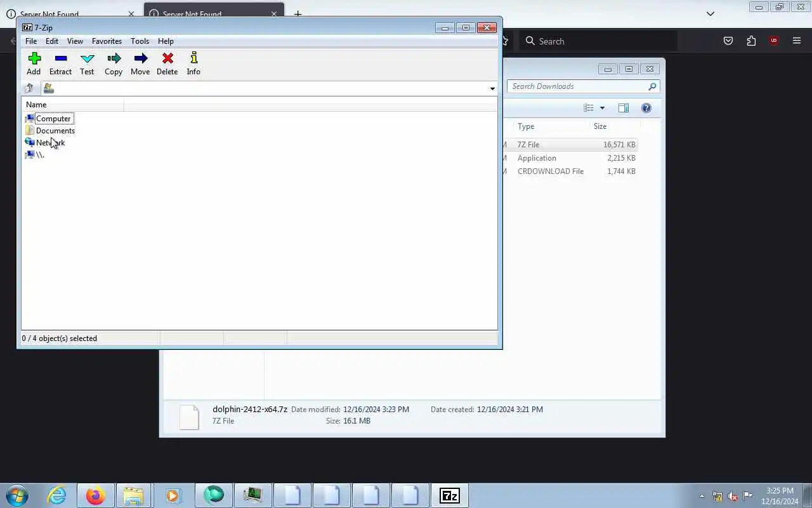Click the 7-Zip address bar field
This screenshot has height=508, width=812.
270,88
